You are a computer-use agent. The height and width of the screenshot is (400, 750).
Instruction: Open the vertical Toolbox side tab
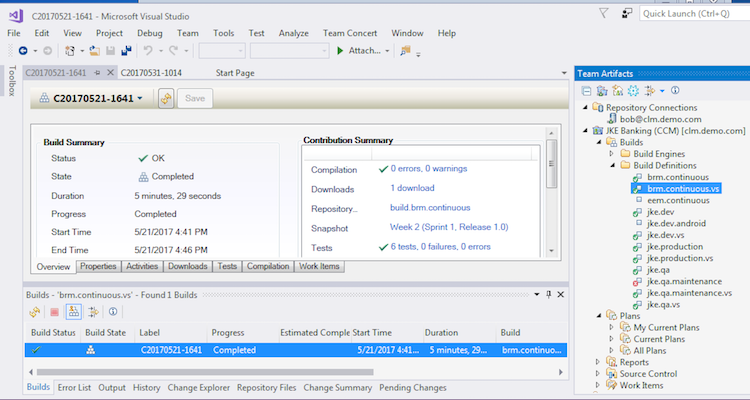click(11, 80)
